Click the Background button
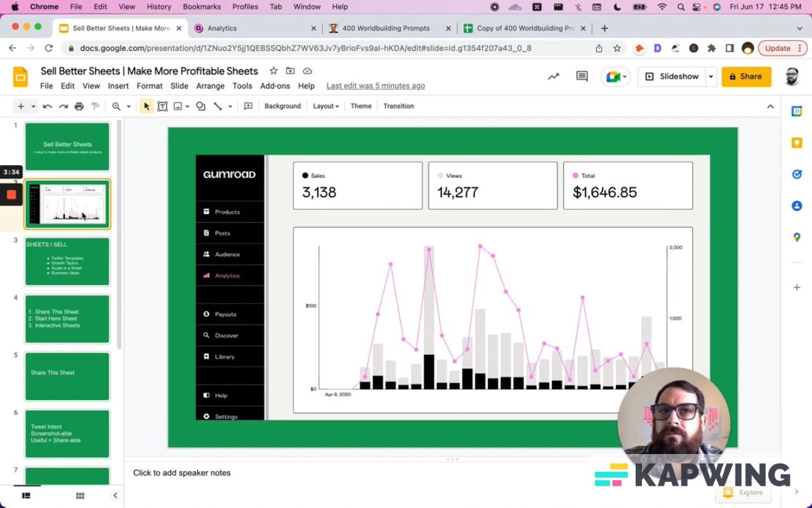Viewport: 812px width, 508px height. coord(282,106)
